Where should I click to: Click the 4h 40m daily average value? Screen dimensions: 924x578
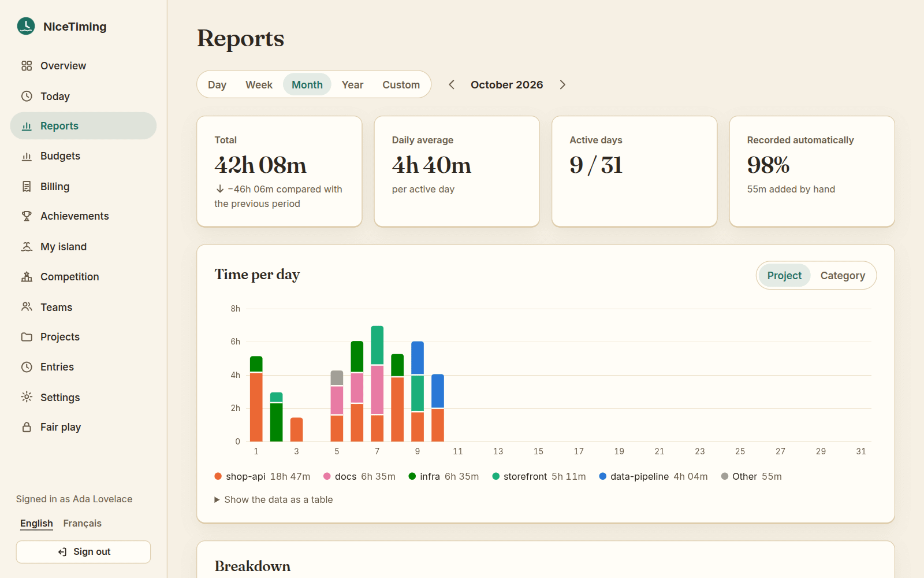pos(431,165)
